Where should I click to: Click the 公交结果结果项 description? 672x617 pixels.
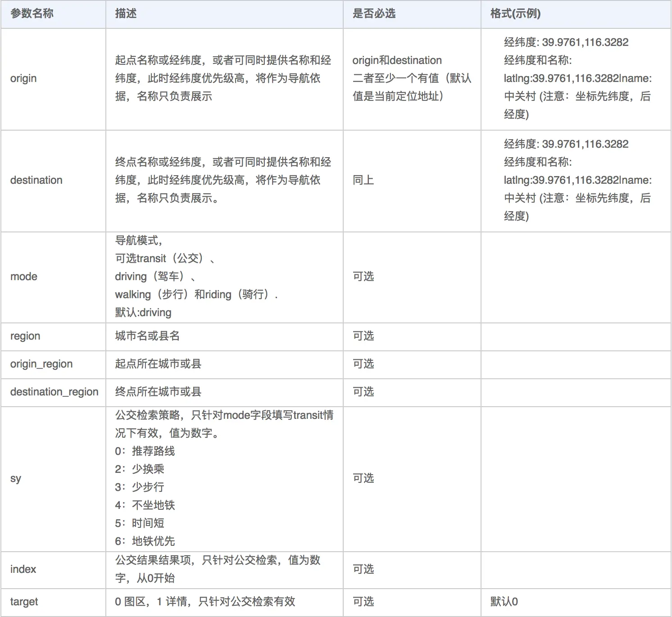(x=218, y=569)
